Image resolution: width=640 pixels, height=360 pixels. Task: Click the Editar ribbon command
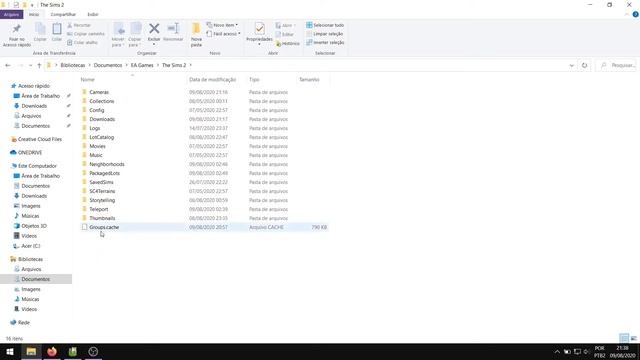click(x=284, y=34)
